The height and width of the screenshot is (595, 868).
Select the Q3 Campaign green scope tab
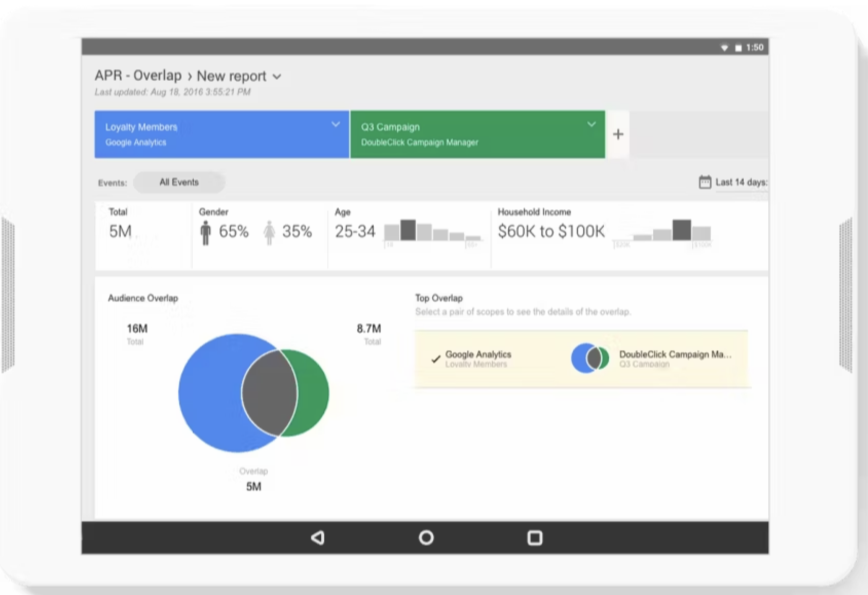[x=477, y=134]
